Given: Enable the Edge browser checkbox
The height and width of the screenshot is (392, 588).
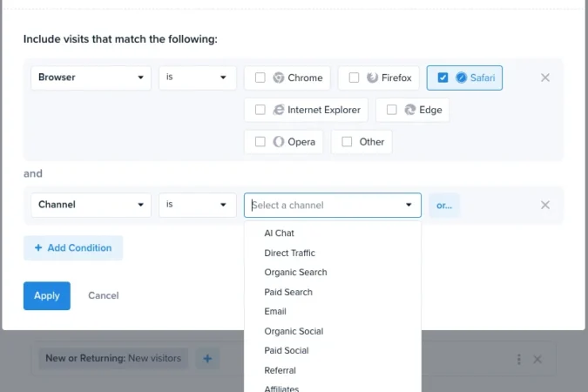Looking at the screenshot, I should coord(391,110).
